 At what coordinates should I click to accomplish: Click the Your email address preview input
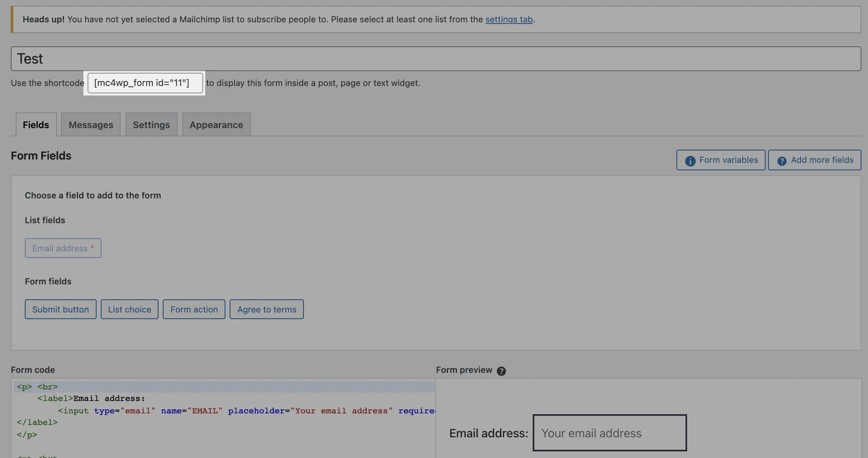tap(609, 433)
